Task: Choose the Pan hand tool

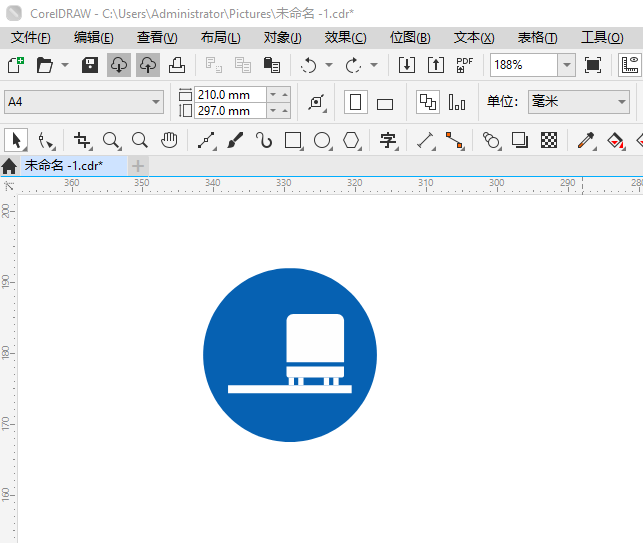Action: [x=170, y=140]
